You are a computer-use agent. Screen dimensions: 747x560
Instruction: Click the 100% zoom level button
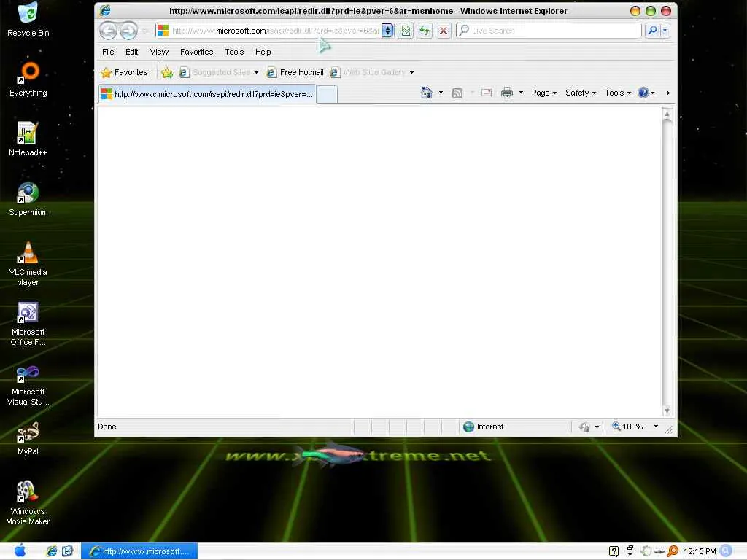tap(627, 427)
